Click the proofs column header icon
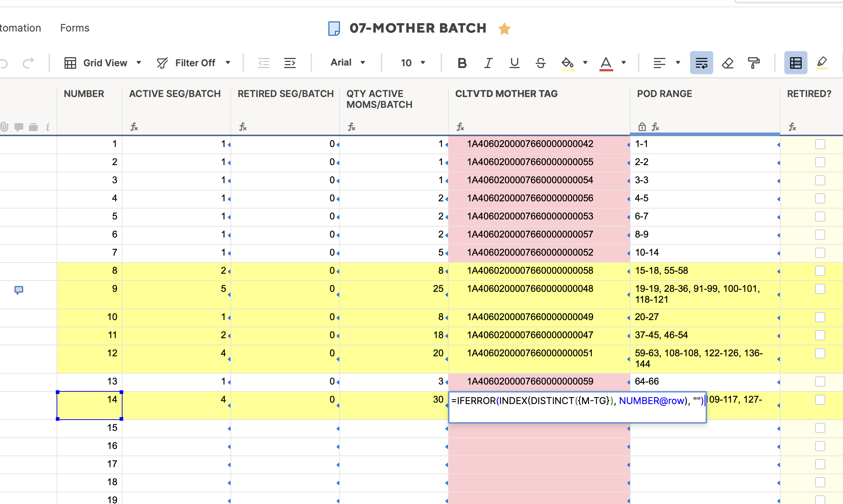Viewport: 843px width, 504px height. [x=33, y=127]
